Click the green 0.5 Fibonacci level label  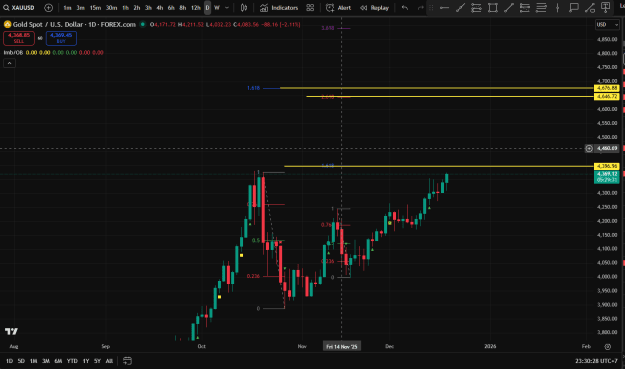(256, 240)
